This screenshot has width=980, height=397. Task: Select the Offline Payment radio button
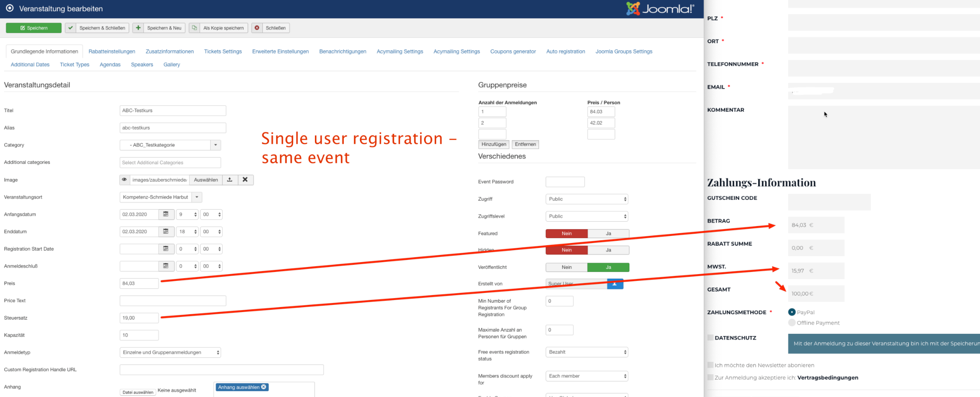coord(792,323)
